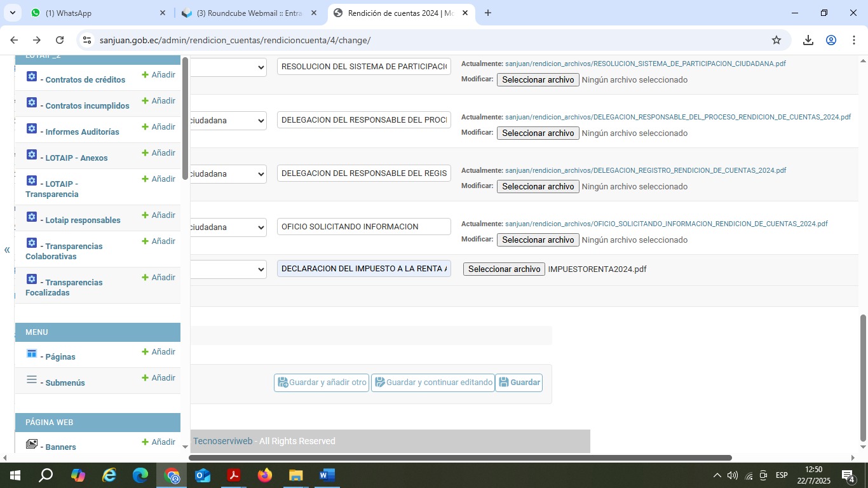Click the Páginas icon in the MENU section
The image size is (868, 488).
(32, 353)
